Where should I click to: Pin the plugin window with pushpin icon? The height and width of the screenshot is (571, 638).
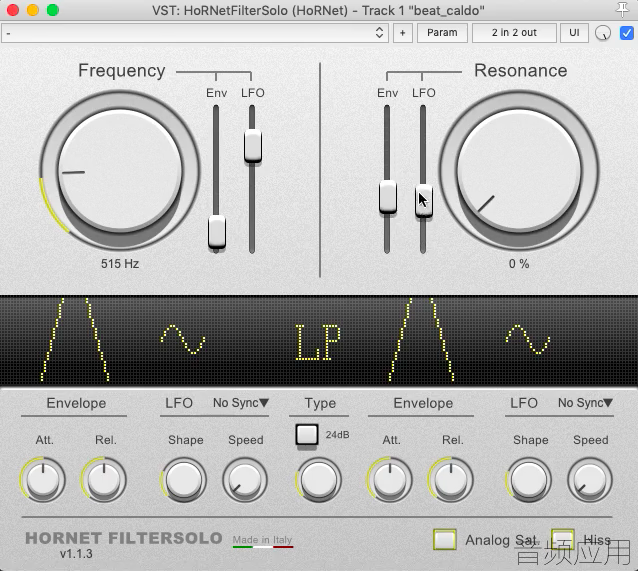(622, 10)
